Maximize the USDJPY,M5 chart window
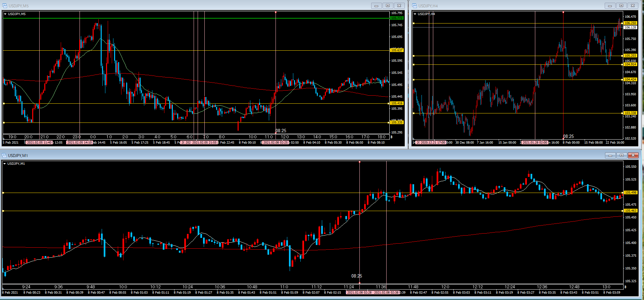The height and width of the screenshot is (300, 644). (388, 6)
